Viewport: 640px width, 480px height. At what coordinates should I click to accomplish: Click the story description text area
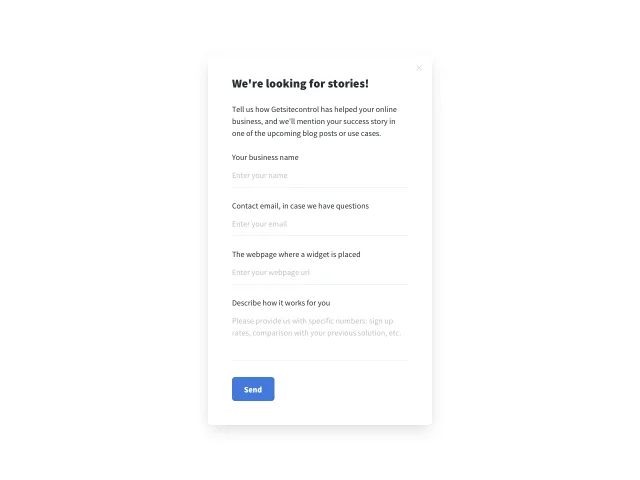[320, 336]
